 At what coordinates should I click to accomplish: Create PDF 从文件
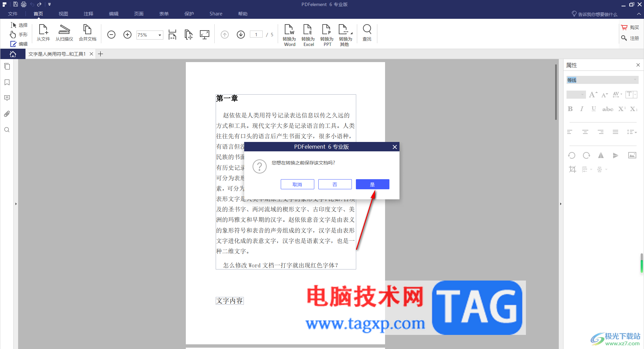tap(43, 33)
